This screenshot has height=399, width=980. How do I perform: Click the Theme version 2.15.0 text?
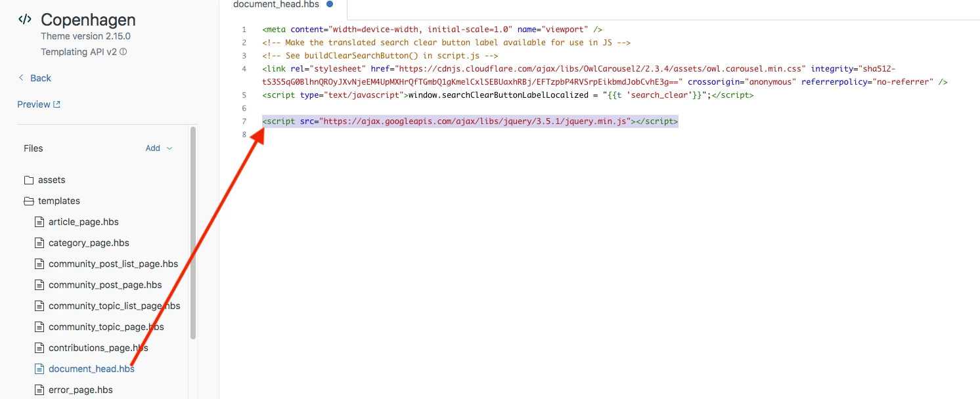85,36
